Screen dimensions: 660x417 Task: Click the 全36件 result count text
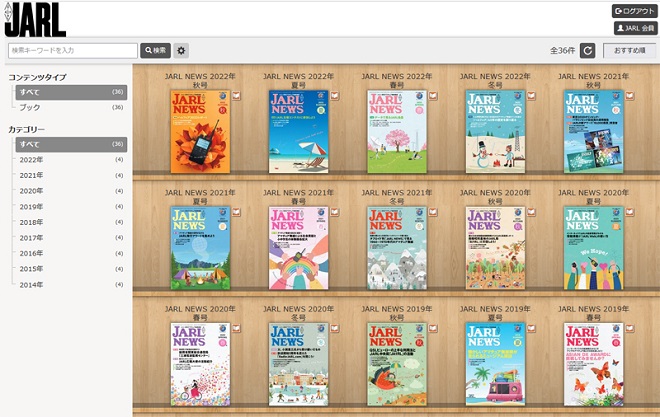pyautogui.click(x=562, y=50)
